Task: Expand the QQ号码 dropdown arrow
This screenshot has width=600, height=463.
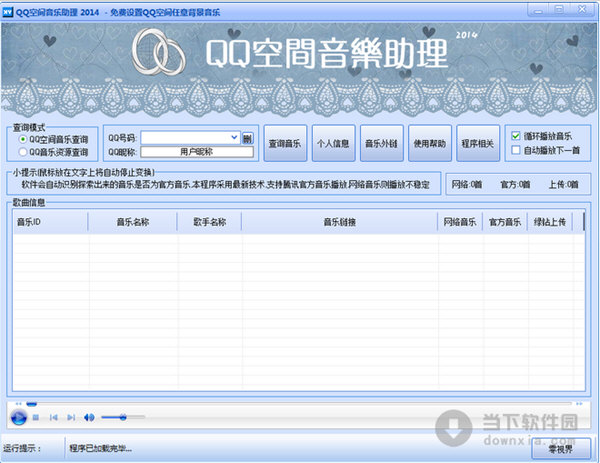Action: [x=234, y=137]
